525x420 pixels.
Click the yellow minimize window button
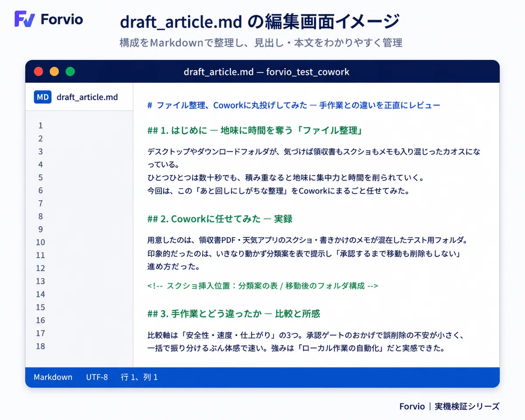[54, 71]
